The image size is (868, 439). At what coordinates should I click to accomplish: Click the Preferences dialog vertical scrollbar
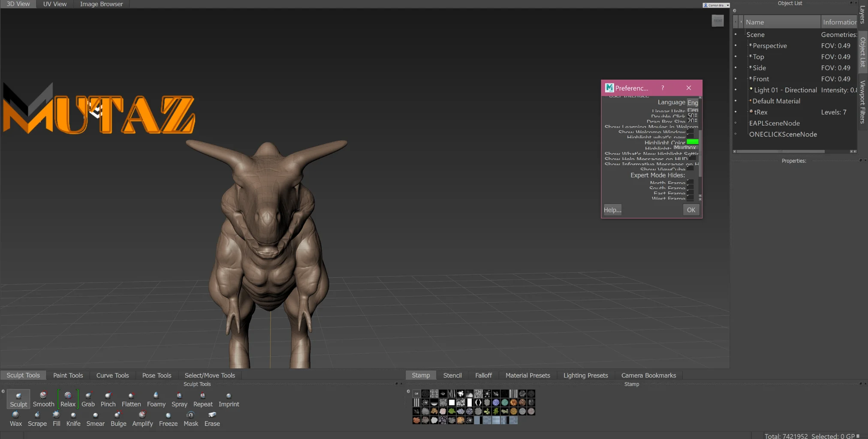pos(700,154)
